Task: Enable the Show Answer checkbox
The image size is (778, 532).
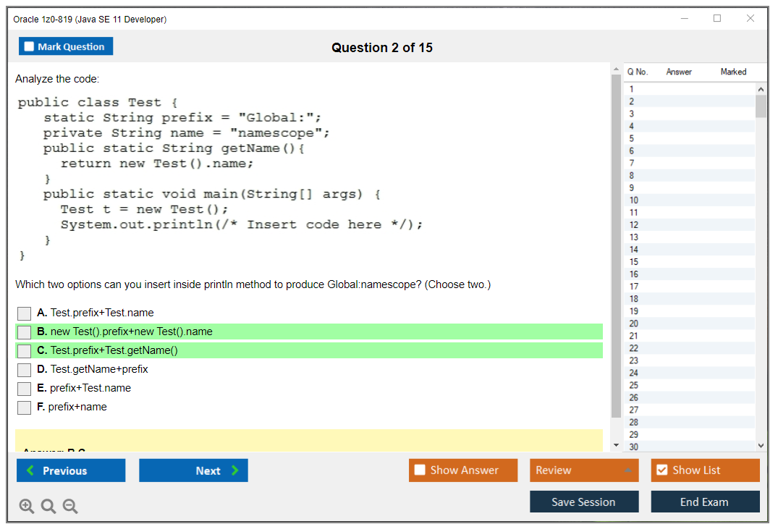Action: [420, 470]
